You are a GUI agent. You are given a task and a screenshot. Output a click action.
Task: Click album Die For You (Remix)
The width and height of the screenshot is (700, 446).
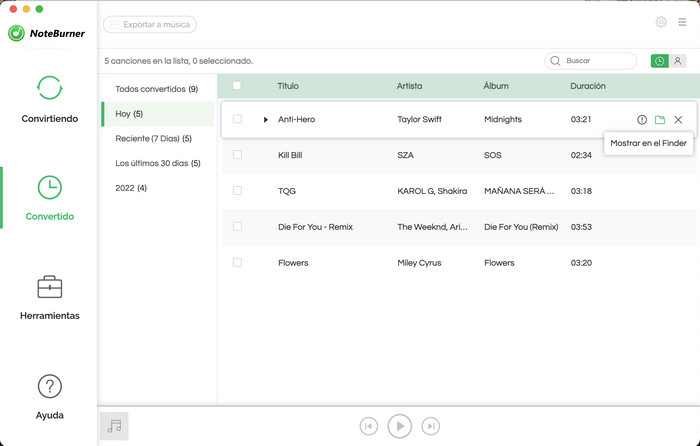[521, 227]
